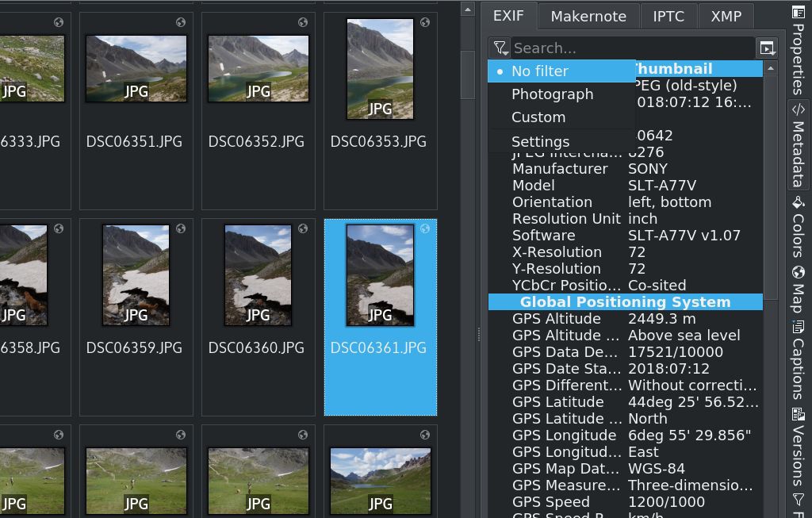812x518 pixels.
Task: Collapse the Global Positioning System section header
Action: click(x=625, y=302)
